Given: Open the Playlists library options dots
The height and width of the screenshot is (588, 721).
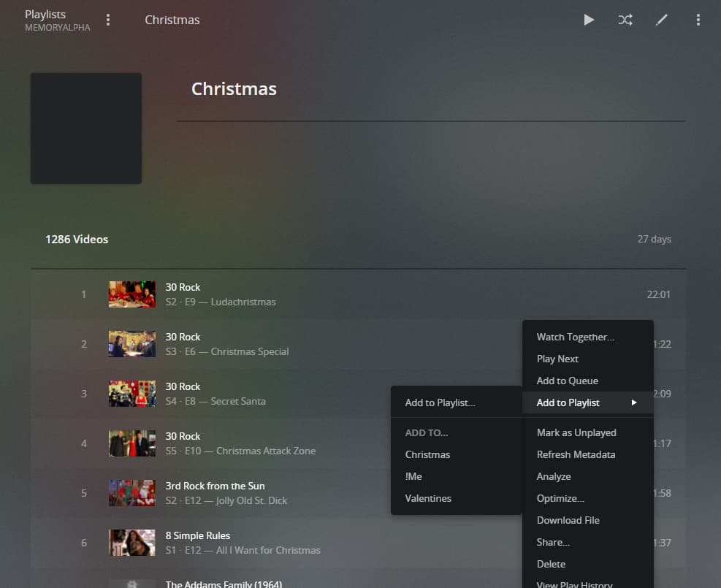Looking at the screenshot, I should pos(108,20).
